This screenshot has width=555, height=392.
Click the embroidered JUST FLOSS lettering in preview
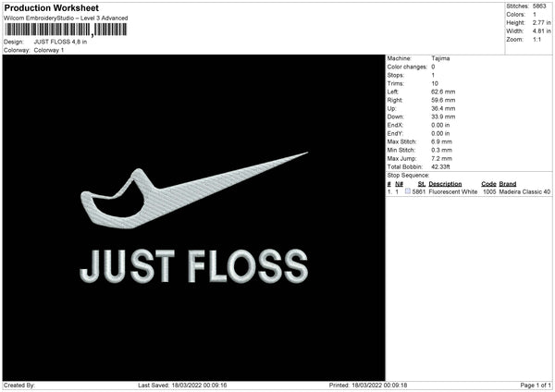[x=194, y=266]
